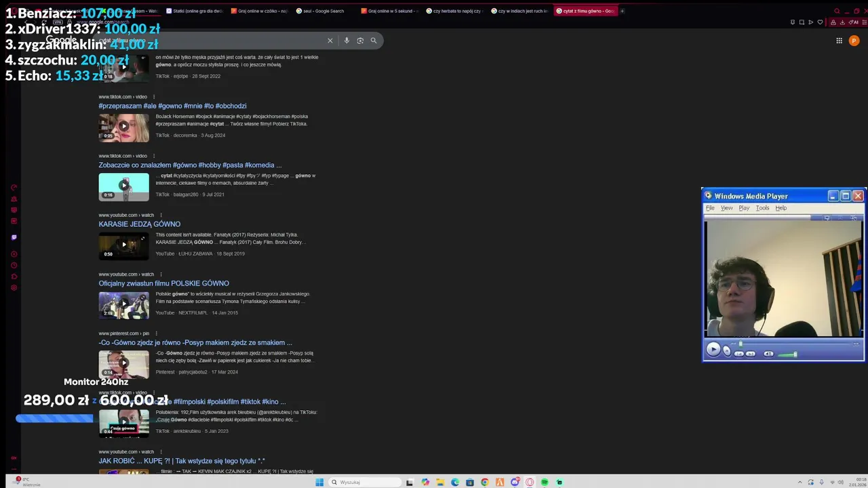The height and width of the screenshot is (488, 868).
Task: Open Posyp makiem zjedz ze smakiem link
Action: (195, 342)
